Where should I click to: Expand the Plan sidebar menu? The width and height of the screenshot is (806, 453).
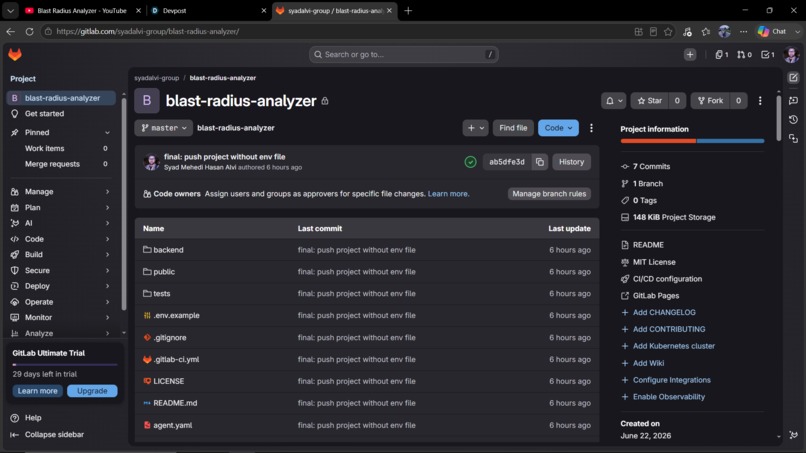pyautogui.click(x=61, y=208)
